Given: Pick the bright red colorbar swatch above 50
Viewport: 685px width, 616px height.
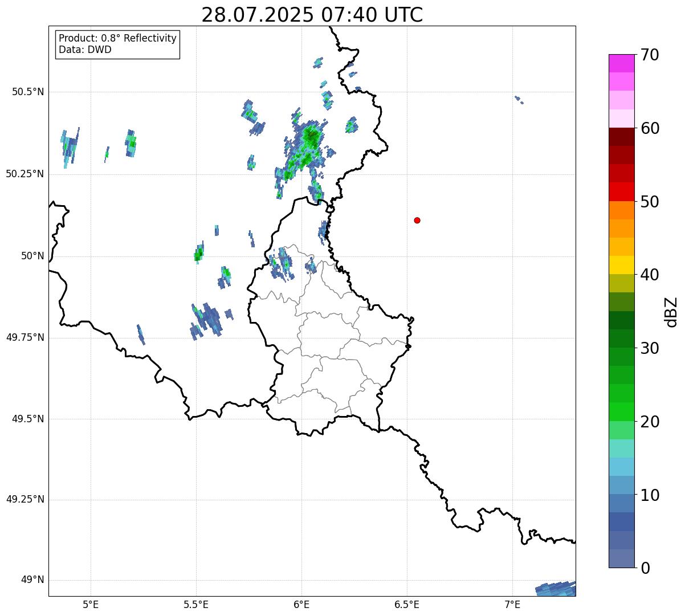Looking at the screenshot, I should (621, 191).
